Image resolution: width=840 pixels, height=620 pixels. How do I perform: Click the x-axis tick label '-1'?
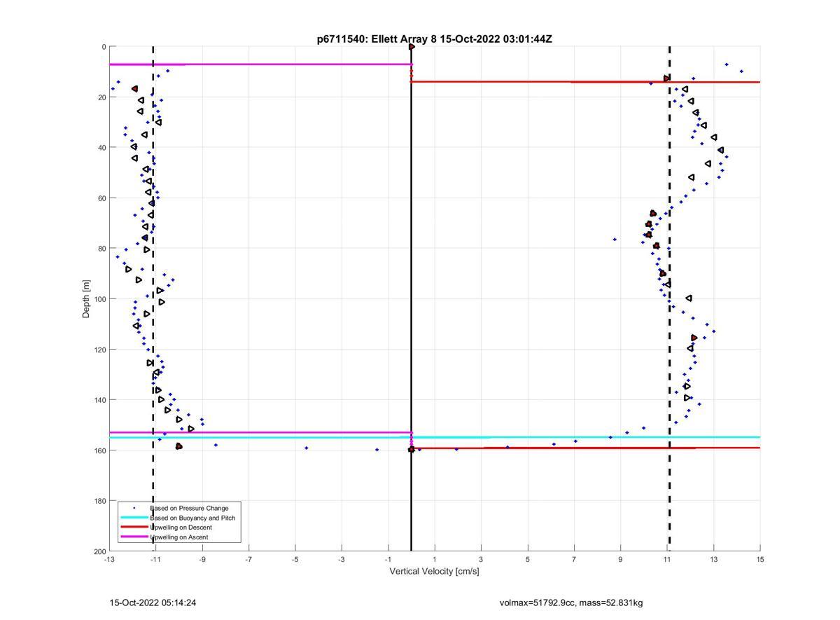[x=388, y=559]
